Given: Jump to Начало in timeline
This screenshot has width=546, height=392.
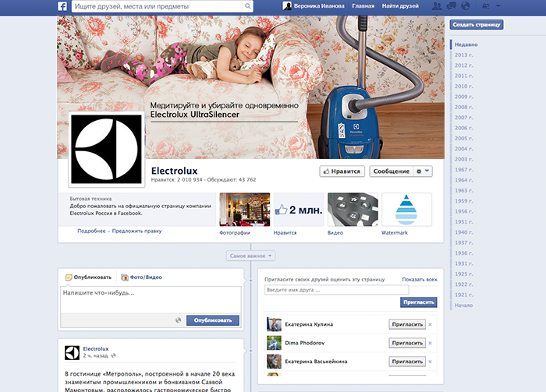Looking at the screenshot, I should [x=463, y=305].
